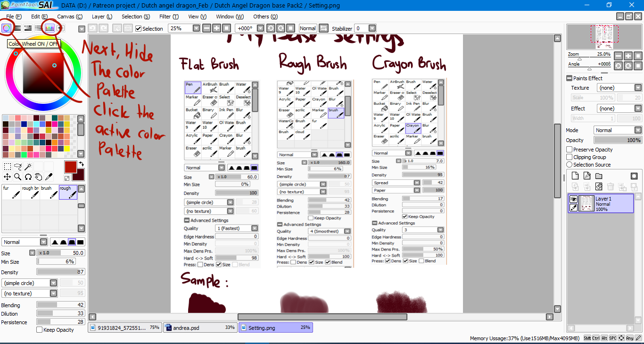The image size is (644, 344).
Task: Select the hand pan tool
Action: click(39, 177)
